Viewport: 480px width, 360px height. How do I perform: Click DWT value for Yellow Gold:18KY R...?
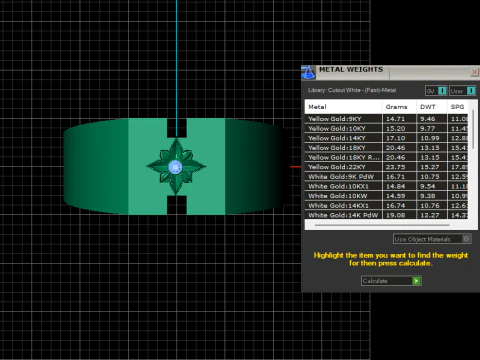(430, 157)
